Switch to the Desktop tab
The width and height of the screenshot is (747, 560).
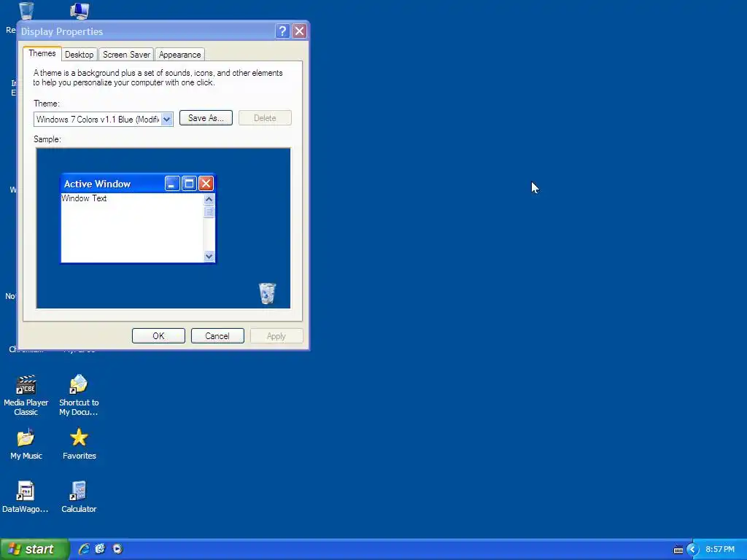pos(79,55)
